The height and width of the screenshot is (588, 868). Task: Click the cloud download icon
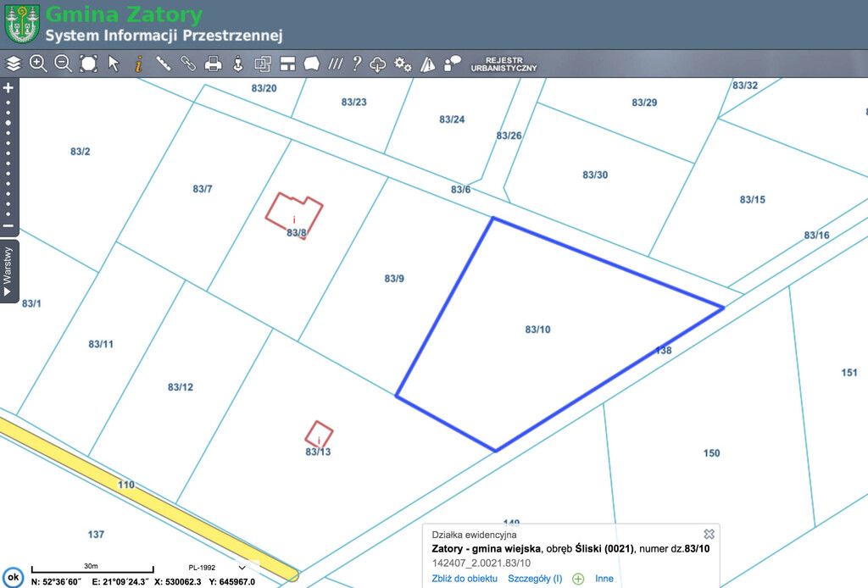tap(377, 64)
